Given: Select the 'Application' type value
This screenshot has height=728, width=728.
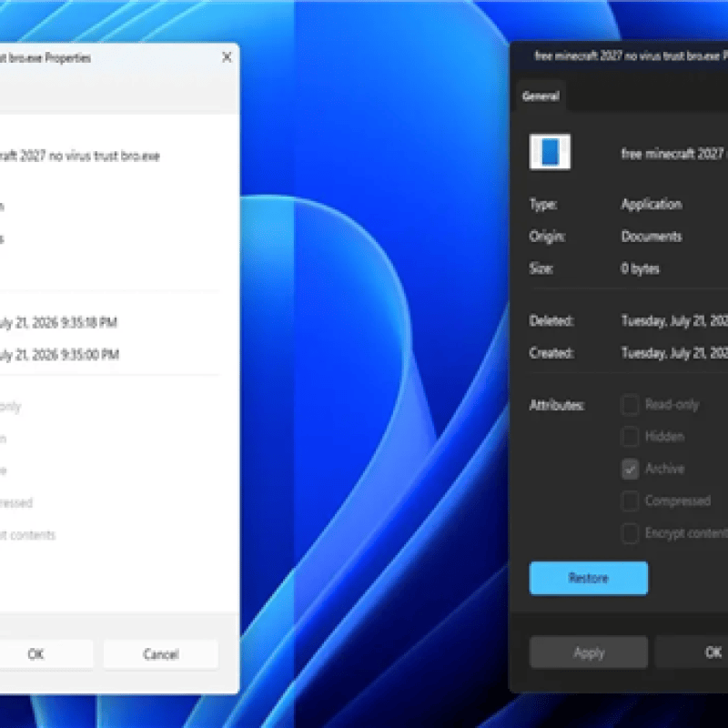Looking at the screenshot, I should coord(652,204).
